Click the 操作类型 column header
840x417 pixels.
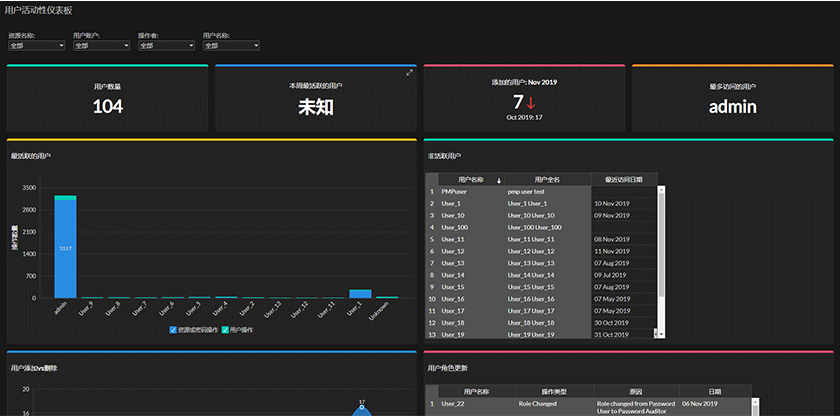click(554, 391)
